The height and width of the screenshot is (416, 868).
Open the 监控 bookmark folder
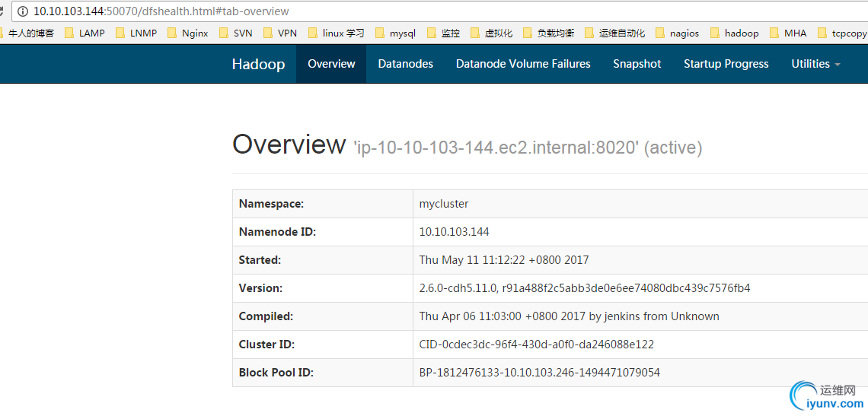coord(443,33)
